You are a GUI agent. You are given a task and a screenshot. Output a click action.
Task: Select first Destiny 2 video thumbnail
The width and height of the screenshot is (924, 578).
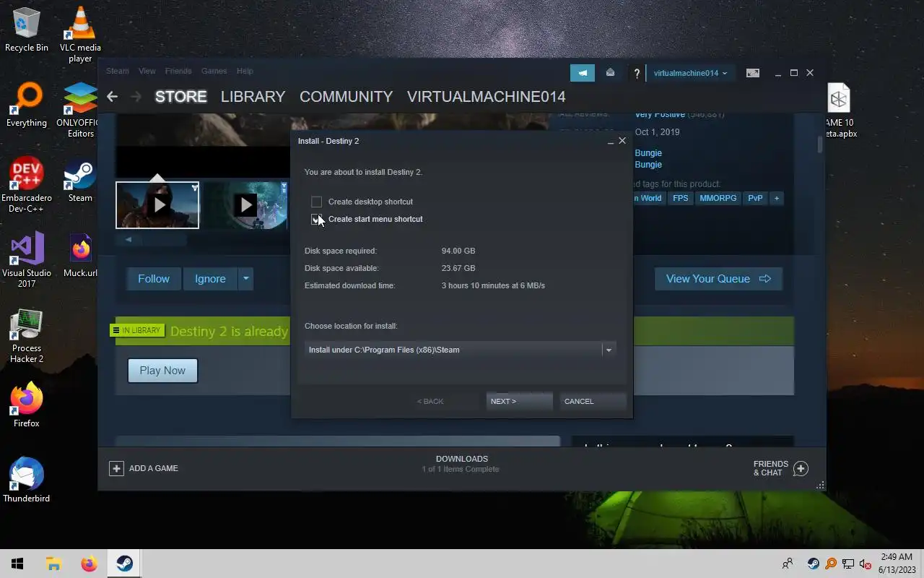157,205
